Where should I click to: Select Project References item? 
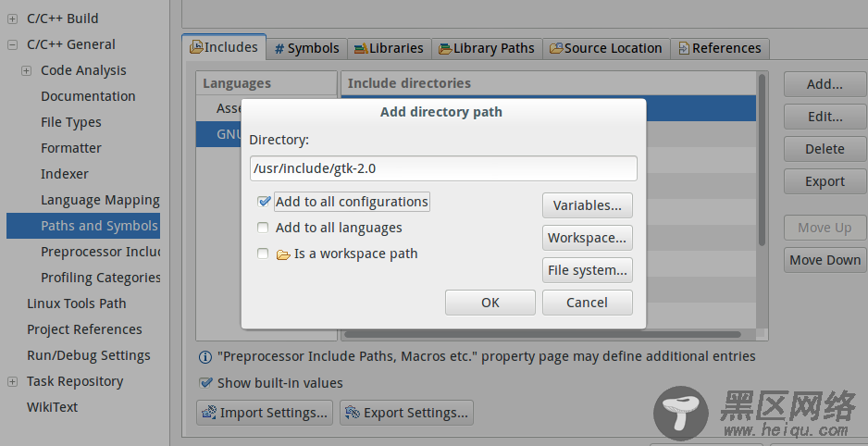(x=85, y=329)
